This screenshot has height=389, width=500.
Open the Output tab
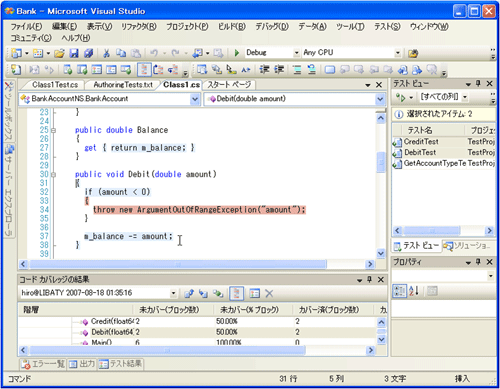click(x=82, y=364)
